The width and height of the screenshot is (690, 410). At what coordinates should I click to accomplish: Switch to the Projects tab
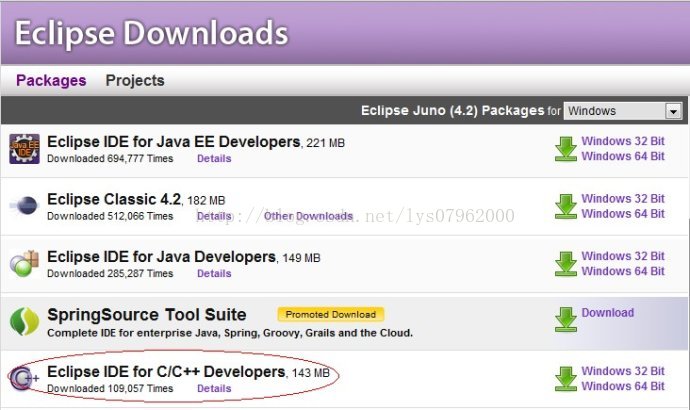tap(135, 80)
